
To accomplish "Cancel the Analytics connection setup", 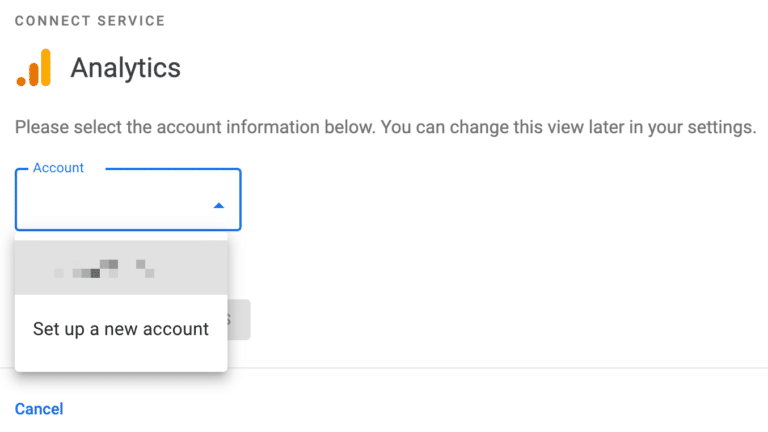I will [39, 408].
